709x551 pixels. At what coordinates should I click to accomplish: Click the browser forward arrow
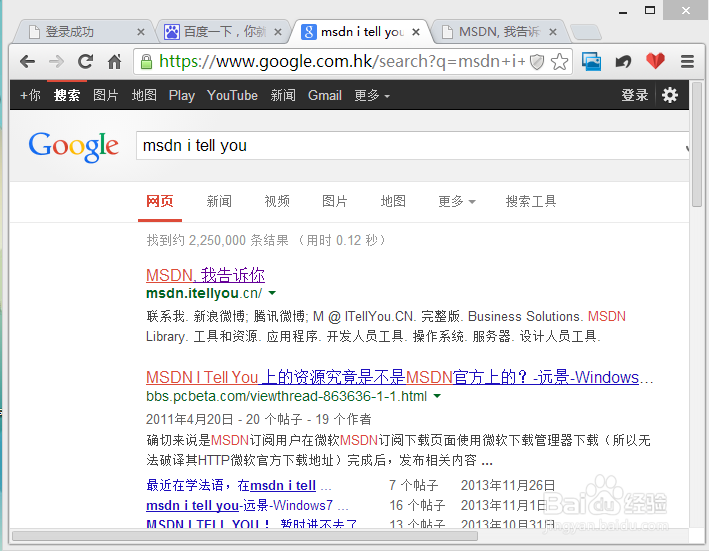pyautogui.click(x=57, y=61)
